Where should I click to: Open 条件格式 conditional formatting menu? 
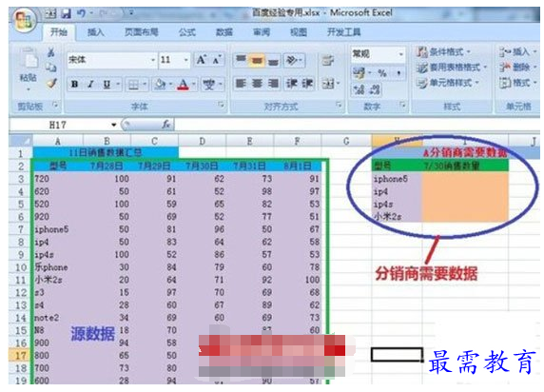point(444,52)
